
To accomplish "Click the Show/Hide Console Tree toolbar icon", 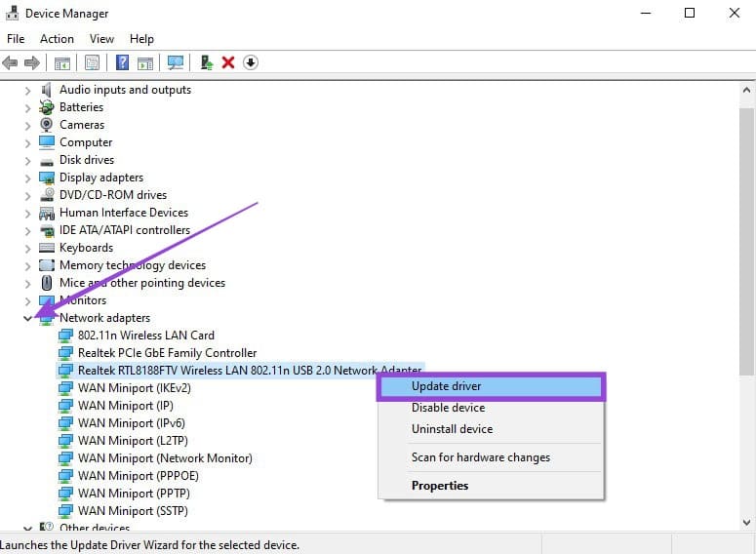I will click(62, 62).
